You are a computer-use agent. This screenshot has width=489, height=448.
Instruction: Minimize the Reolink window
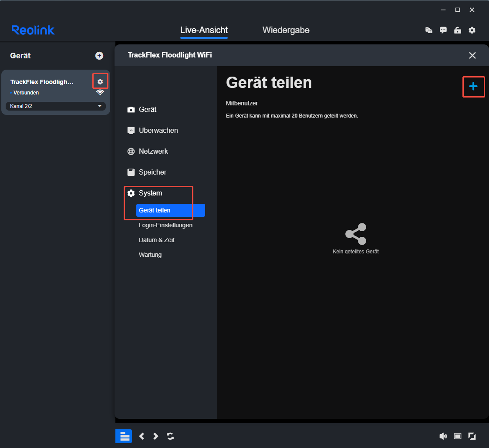click(x=443, y=10)
